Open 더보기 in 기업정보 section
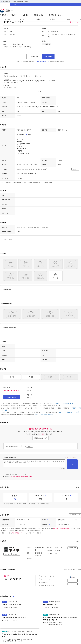The height and width of the screenshot is (644, 81). 78,541
